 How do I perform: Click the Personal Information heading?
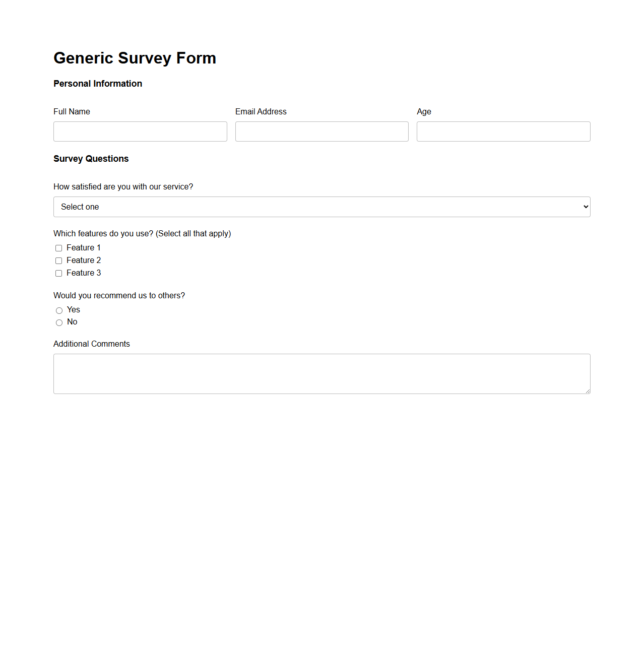[98, 84]
